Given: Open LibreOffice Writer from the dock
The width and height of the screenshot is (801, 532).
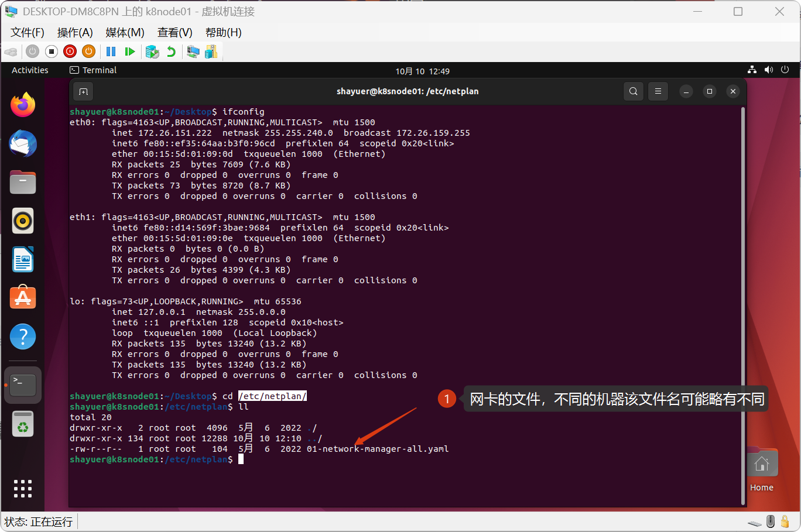Looking at the screenshot, I should click(23, 259).
